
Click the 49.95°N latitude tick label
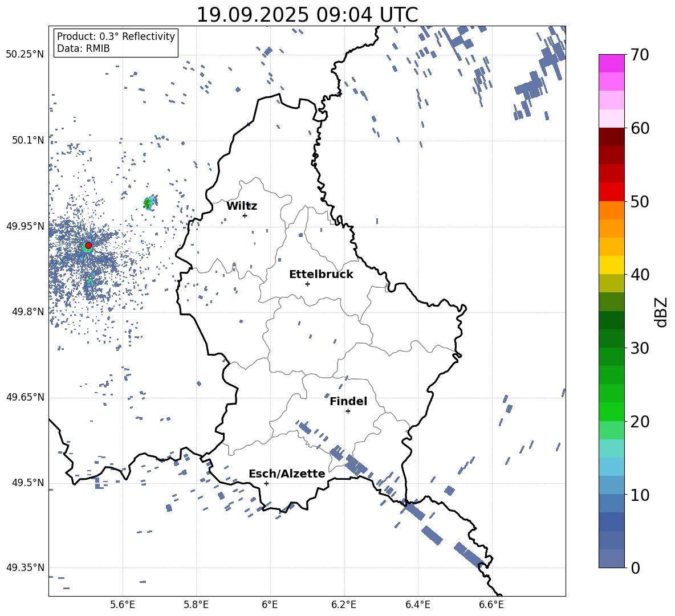pyautogui.click(x=25, y=226)
